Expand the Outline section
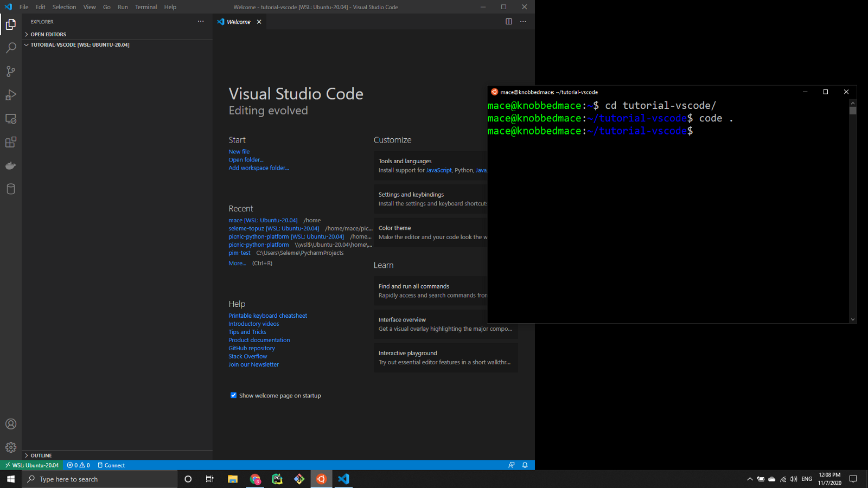Image resolution: width=868 pixels, height=488 pixels. coord(41,455)
